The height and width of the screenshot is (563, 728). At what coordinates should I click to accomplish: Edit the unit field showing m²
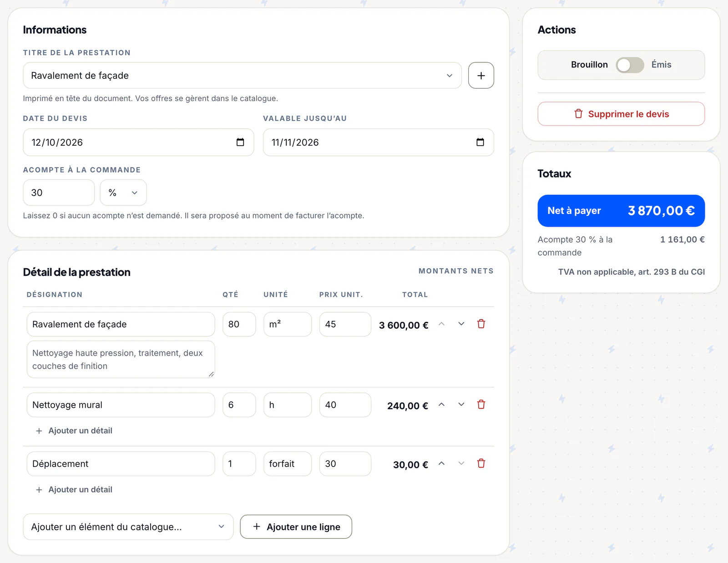point(288,324)
